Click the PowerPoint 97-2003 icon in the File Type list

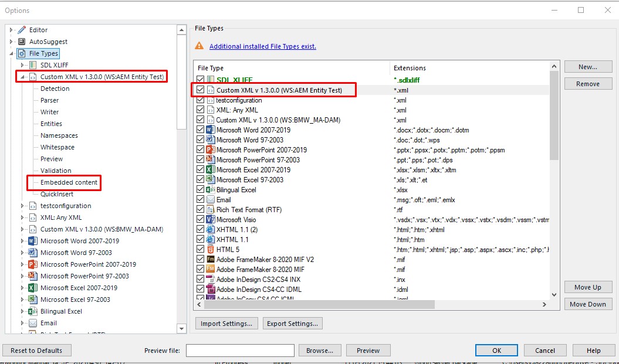point(211,159)
